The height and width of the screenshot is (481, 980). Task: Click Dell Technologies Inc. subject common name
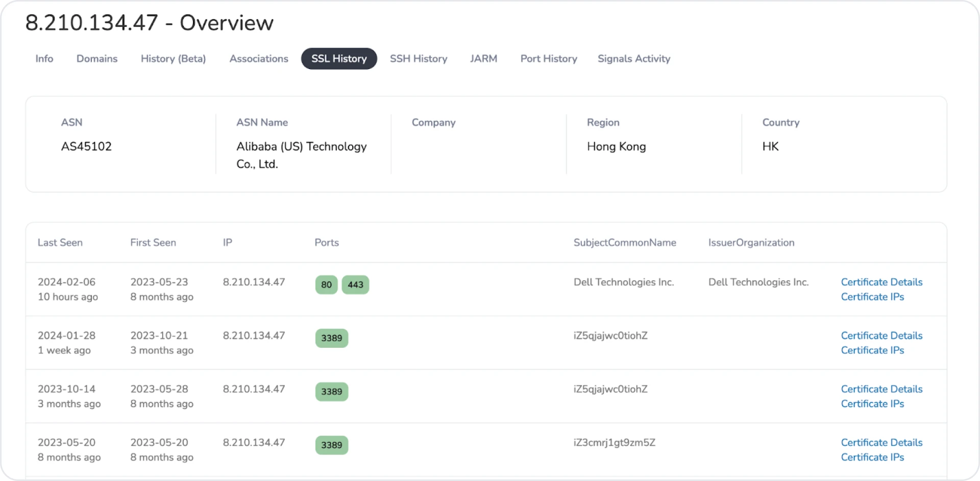coord(624,282)
